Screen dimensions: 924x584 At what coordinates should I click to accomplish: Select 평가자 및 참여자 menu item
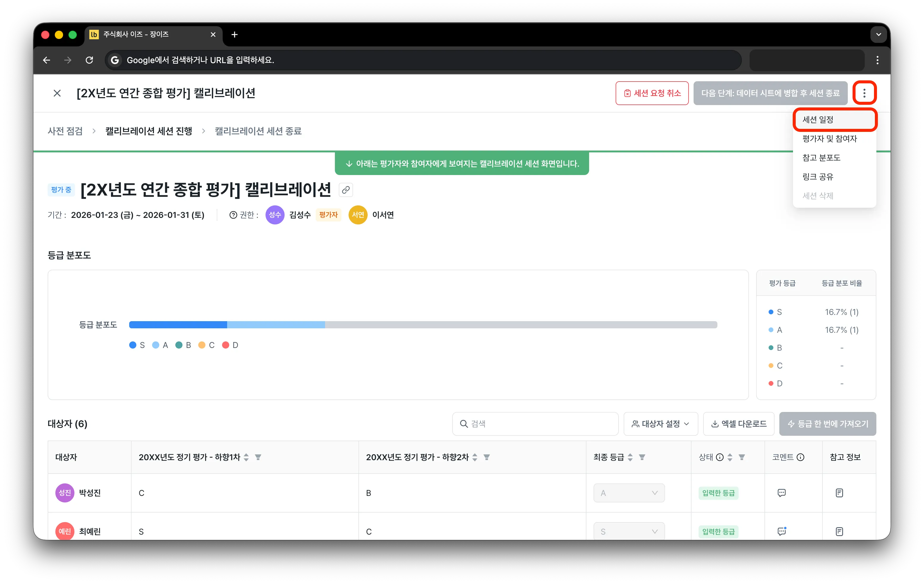point(834,138)
